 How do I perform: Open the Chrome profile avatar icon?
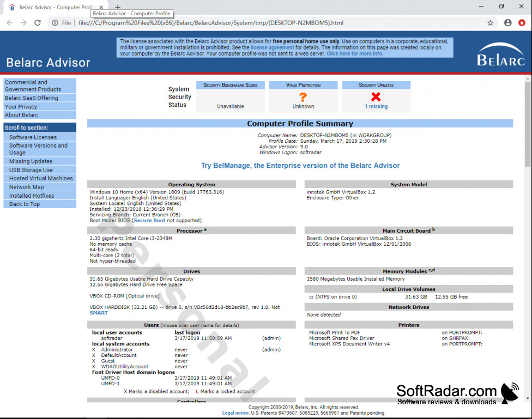(x=507, y=23)
